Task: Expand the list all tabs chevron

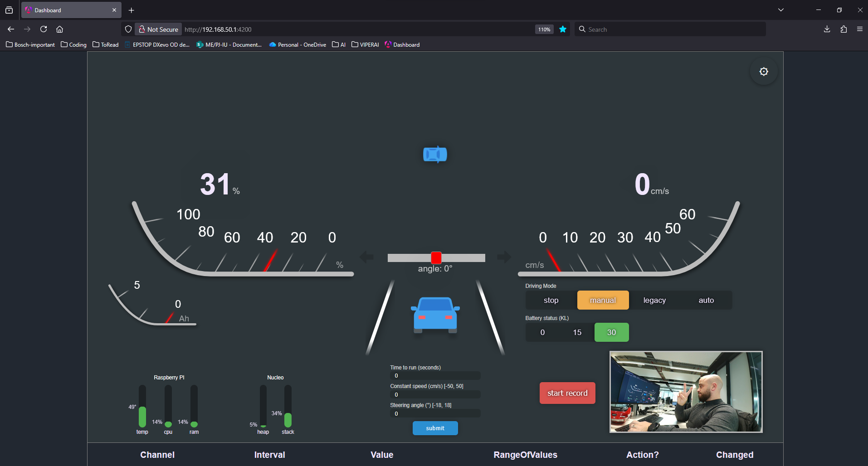Action: [x=781, y=10]
